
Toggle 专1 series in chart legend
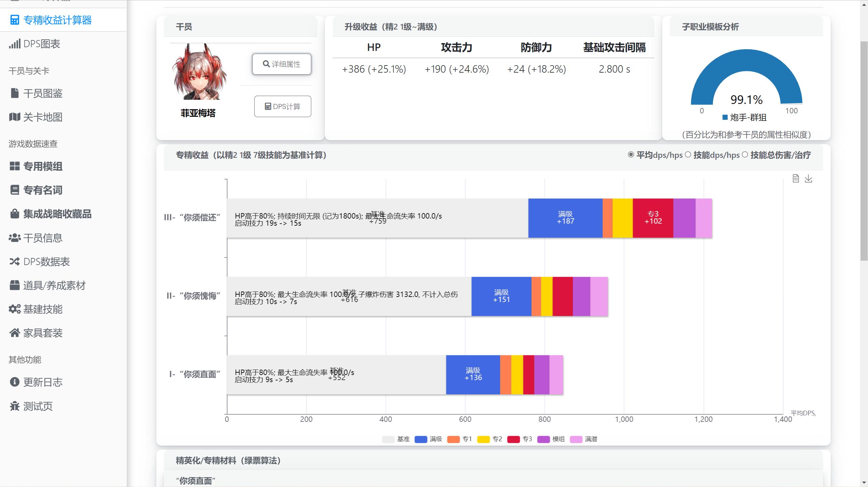(459, 439)
